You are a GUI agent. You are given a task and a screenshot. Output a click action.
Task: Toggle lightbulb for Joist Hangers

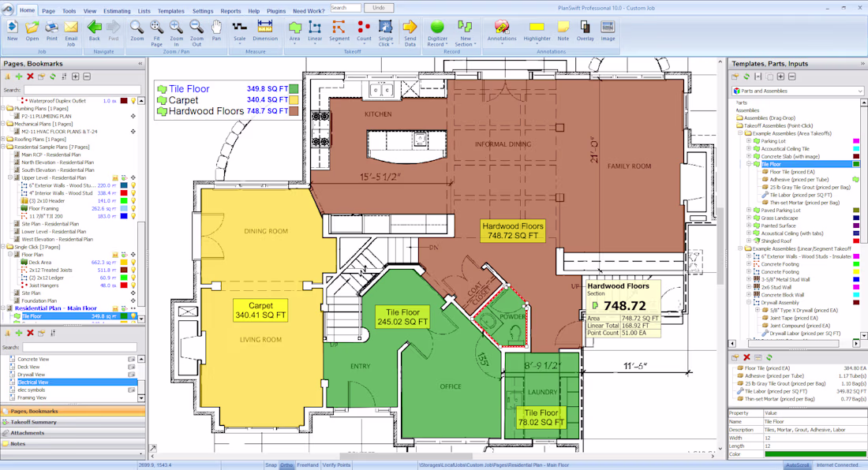click(133, 286)
